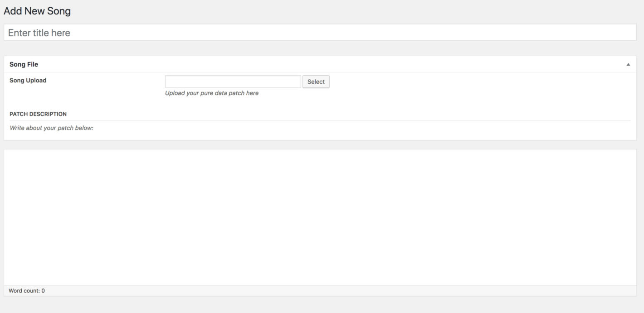644x313 pixels.
Task: Click the word 'Song' in page heading
Action: (x=59, y=11)
